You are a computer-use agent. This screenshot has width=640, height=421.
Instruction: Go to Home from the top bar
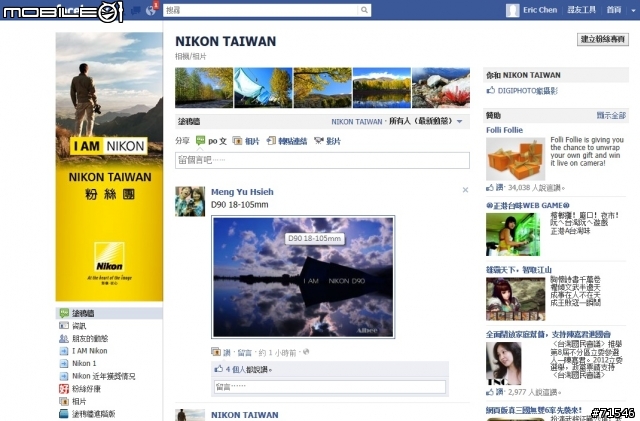613,10
